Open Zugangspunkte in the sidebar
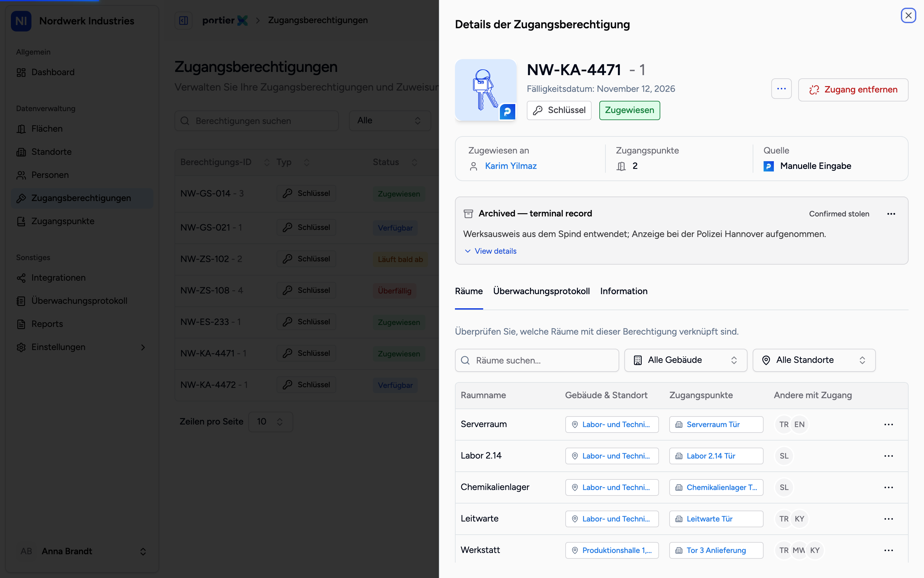 82,221
